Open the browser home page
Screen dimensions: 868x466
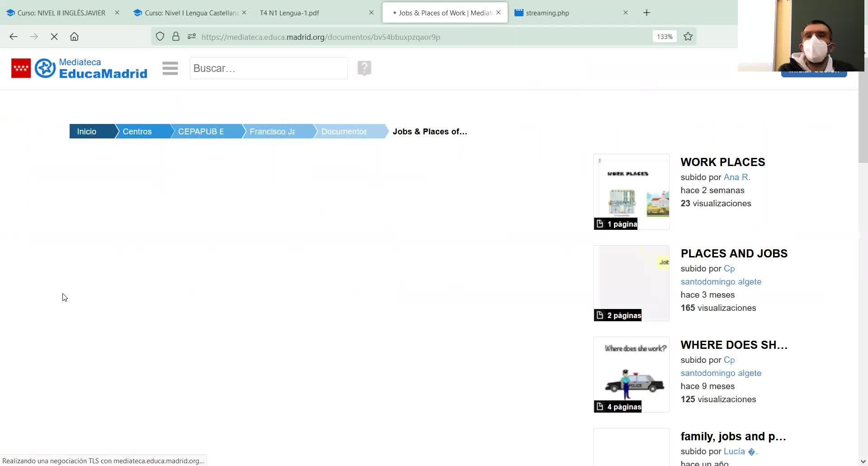point(74,37)
